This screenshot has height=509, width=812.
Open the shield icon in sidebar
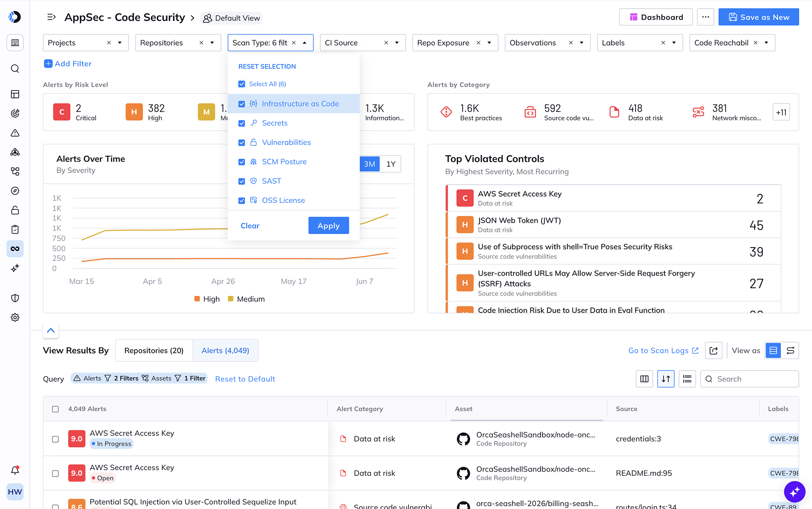tap(15, 298)
